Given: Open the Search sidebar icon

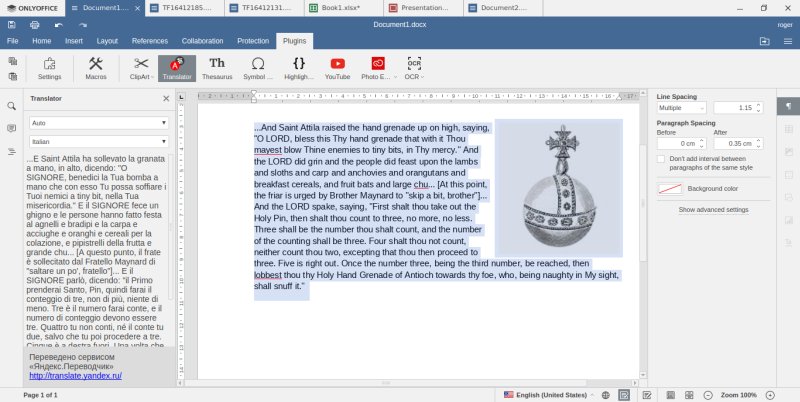Looking at the screenshot, I should 11,106.
